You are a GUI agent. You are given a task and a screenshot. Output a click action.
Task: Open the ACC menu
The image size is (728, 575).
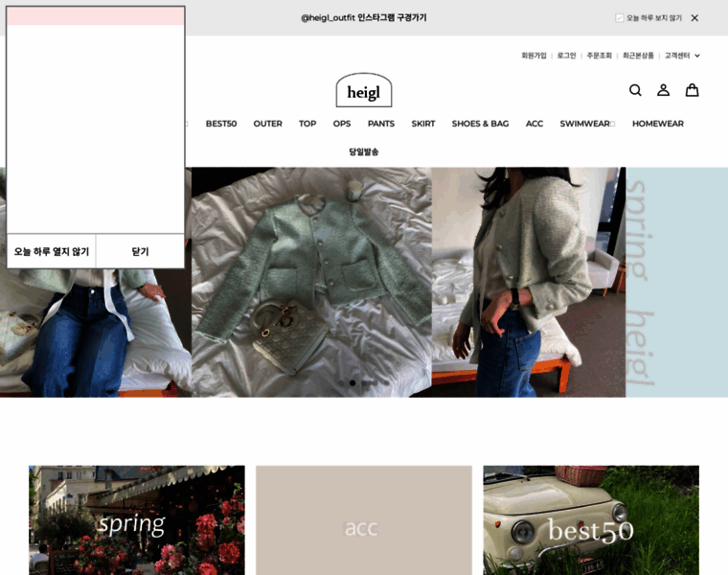535,124
